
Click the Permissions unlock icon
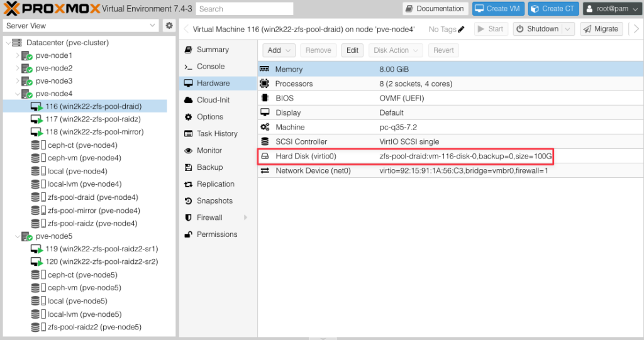(188, 234)
